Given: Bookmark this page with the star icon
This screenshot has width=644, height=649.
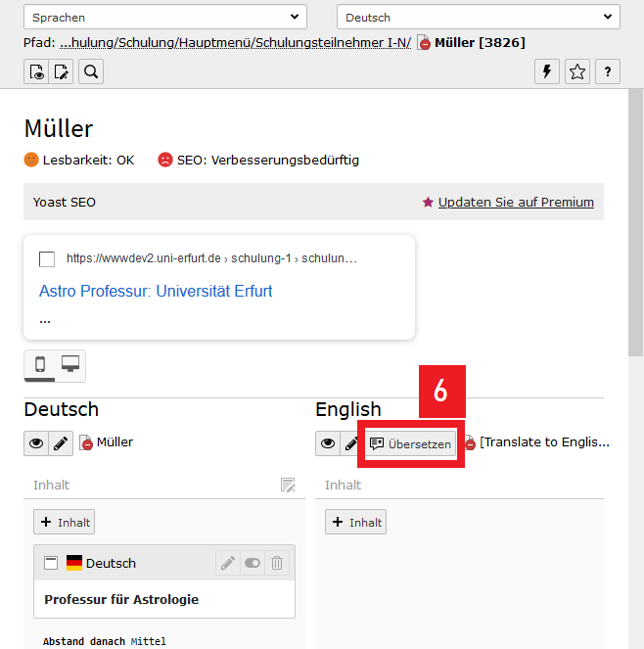Looking at the screenshot, I should pos(577,71).
